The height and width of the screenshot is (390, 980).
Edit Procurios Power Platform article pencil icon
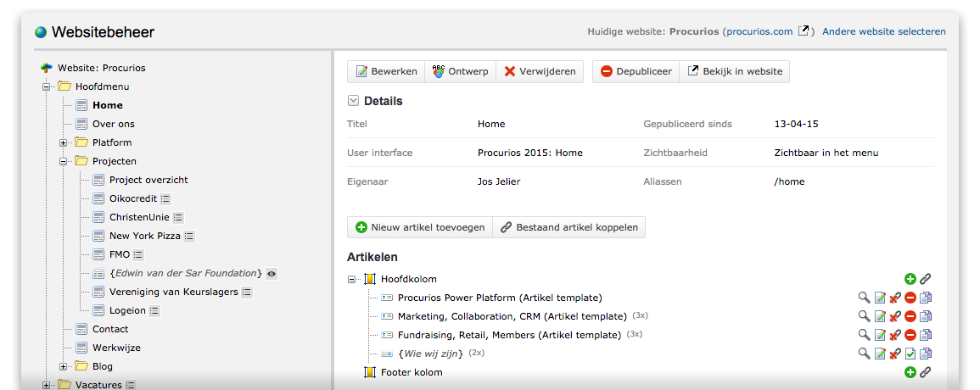click(880, 298)
